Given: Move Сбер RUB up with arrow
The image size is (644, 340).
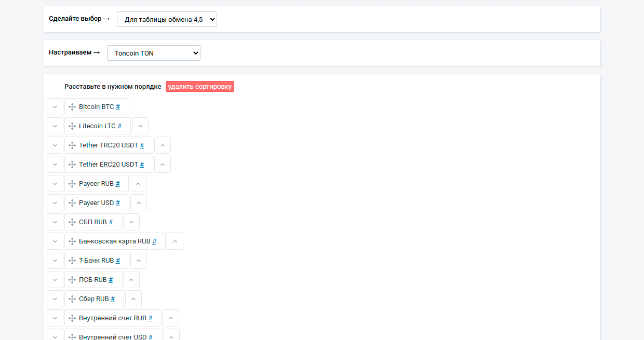Looking at the screenshot, I should 133,299.
